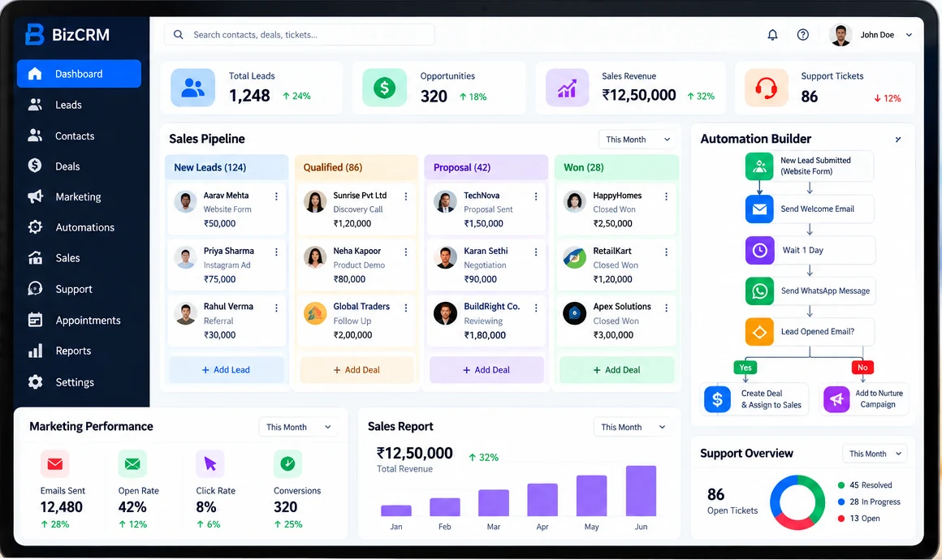Screen dimensions: 942x560
Task: Open options menu for Sunrise Pvt Ltd card
Action: [x=406, y=196]
